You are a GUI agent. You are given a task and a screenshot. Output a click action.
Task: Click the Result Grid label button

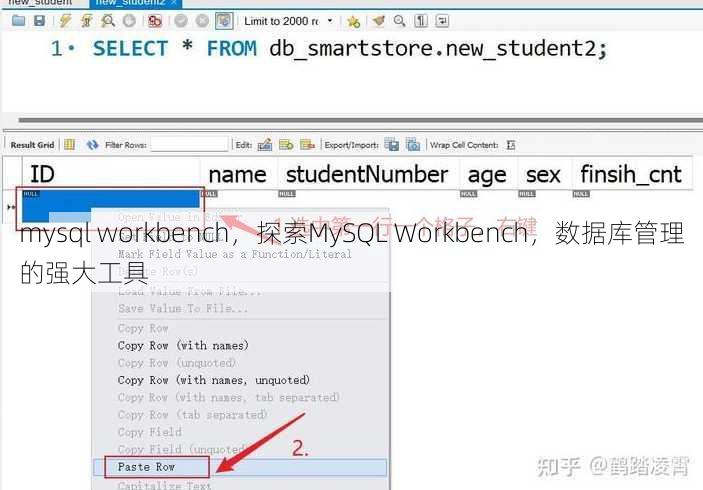(32, 145)
